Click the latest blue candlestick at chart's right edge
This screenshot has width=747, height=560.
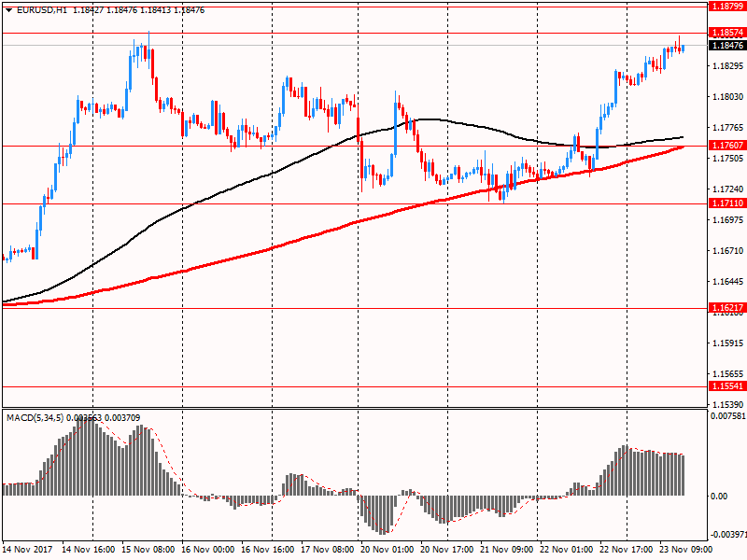[x=684, y=49]
